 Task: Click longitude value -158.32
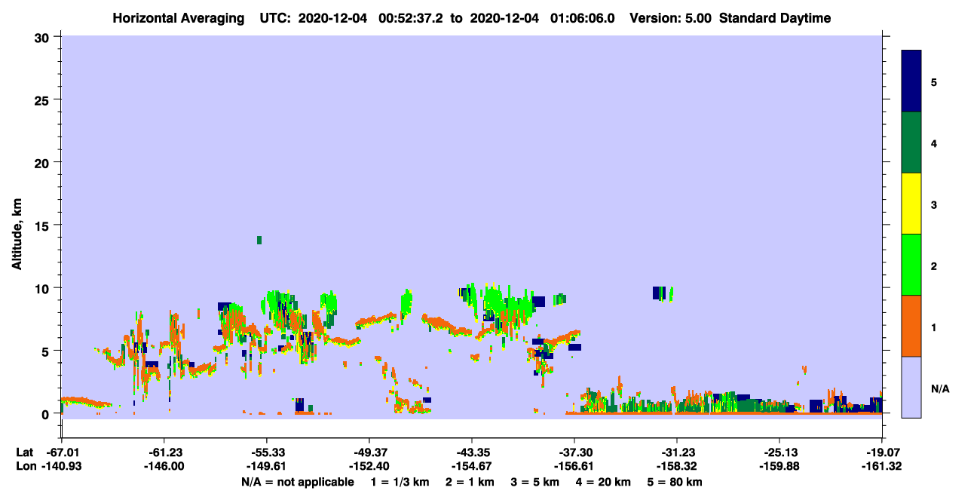[x=676, y=467]
